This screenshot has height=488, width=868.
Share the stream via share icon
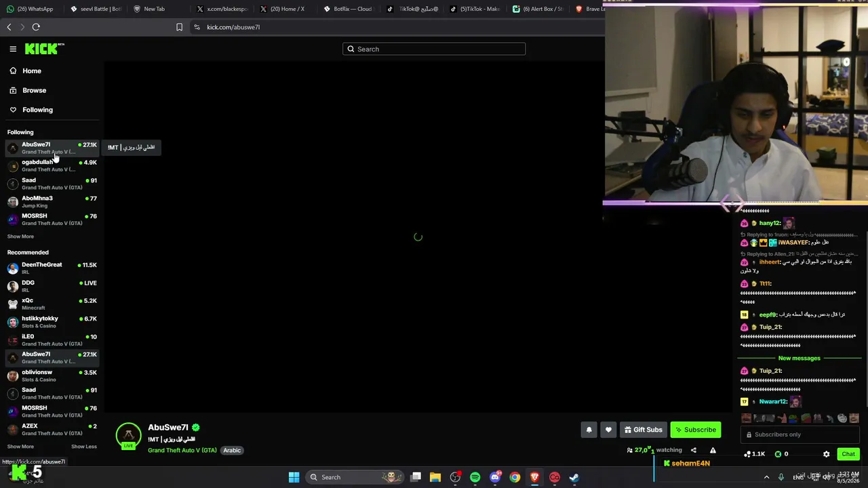[693, 450]
